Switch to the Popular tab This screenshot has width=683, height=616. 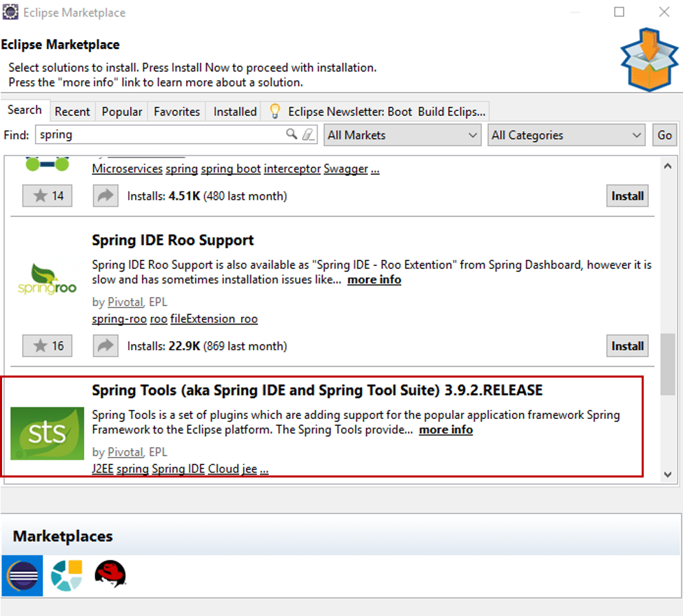click(x=121, y=111)
